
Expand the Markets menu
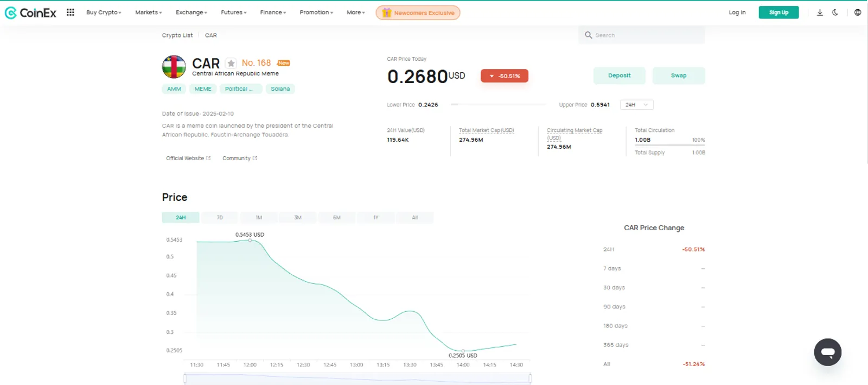pos(149,12)
